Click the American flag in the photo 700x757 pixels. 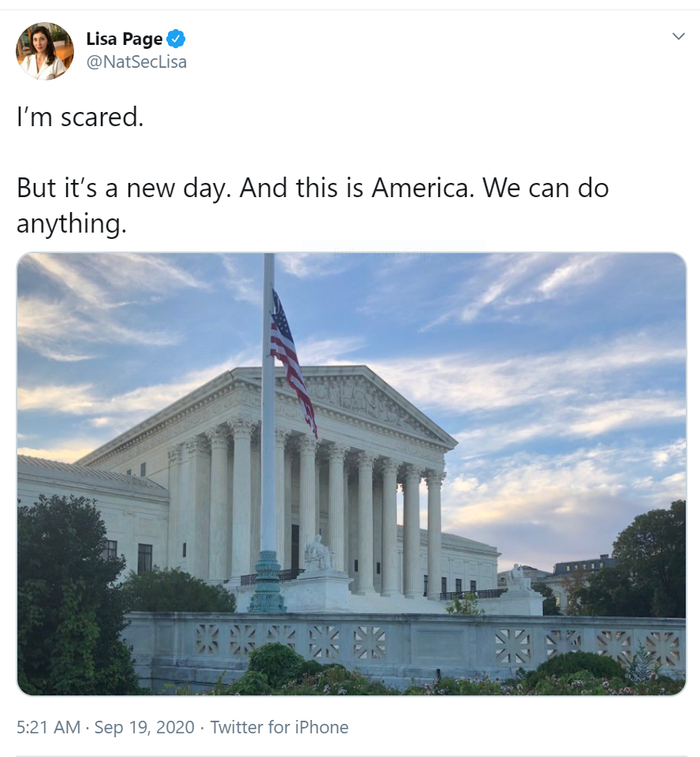[x=292, y=363]
